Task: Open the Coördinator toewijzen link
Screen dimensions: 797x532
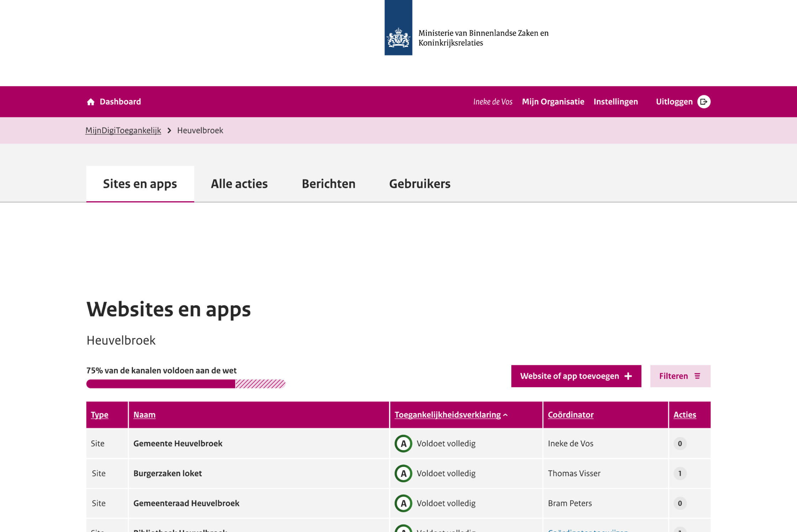Action: (587, 530)
